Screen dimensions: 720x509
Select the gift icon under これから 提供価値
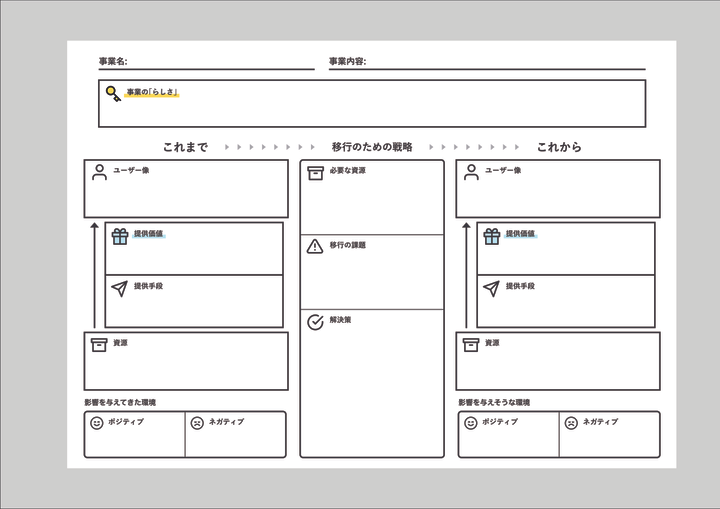coord(491,237)
